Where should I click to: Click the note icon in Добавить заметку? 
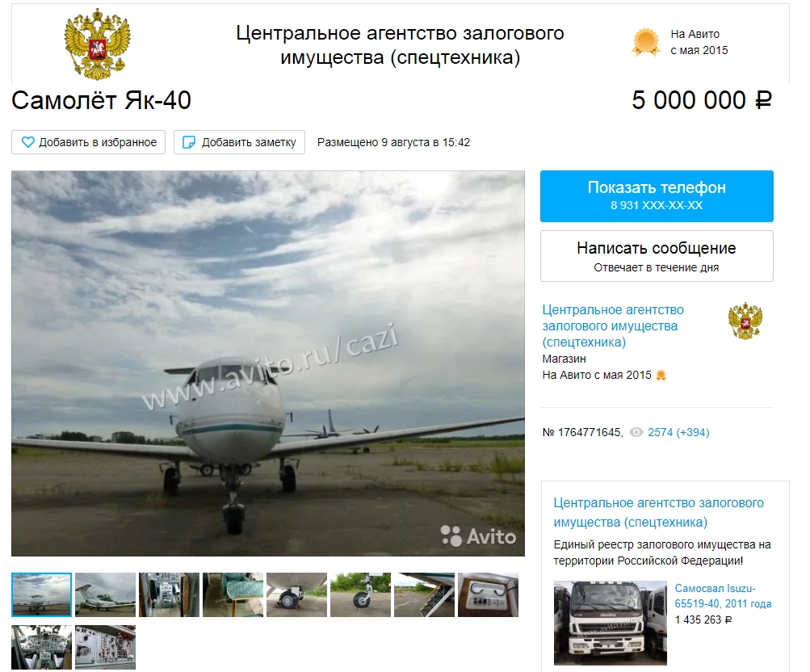pyautogui.click(x=189, y=142)
